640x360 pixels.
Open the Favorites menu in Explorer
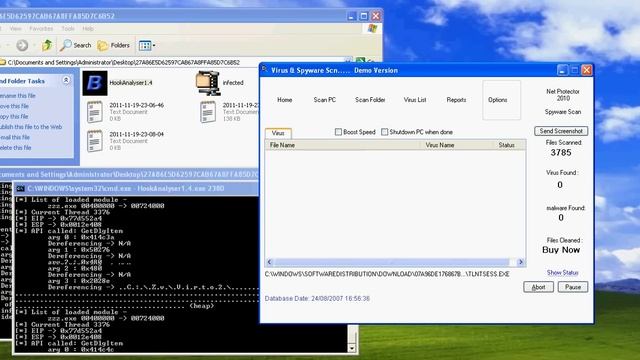[x=41, y=29]
